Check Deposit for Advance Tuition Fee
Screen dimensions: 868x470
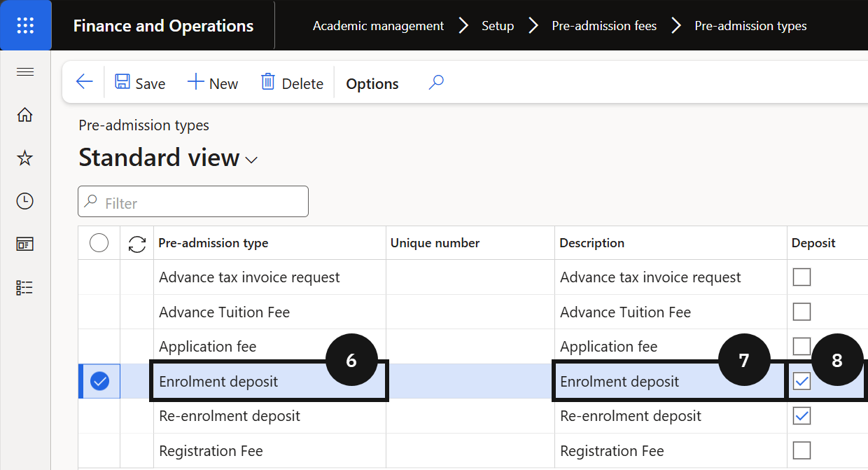801,312
